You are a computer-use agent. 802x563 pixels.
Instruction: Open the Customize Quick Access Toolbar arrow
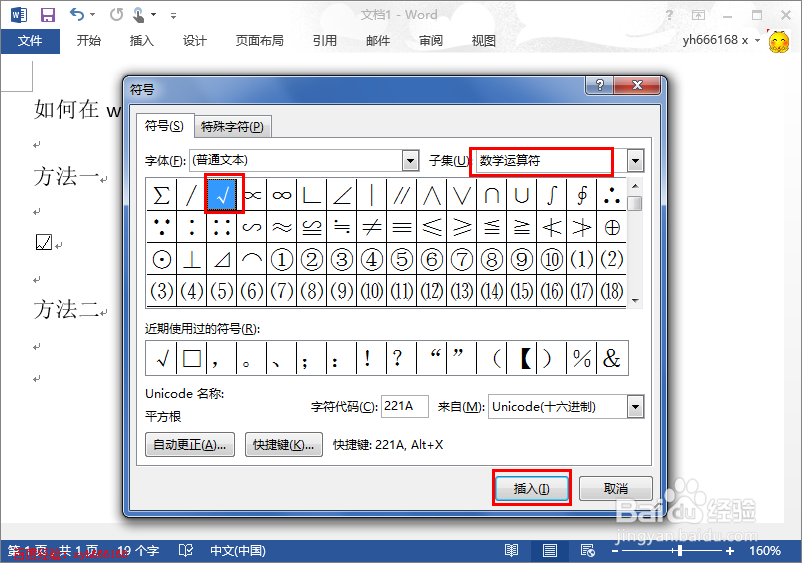(173, 16)
